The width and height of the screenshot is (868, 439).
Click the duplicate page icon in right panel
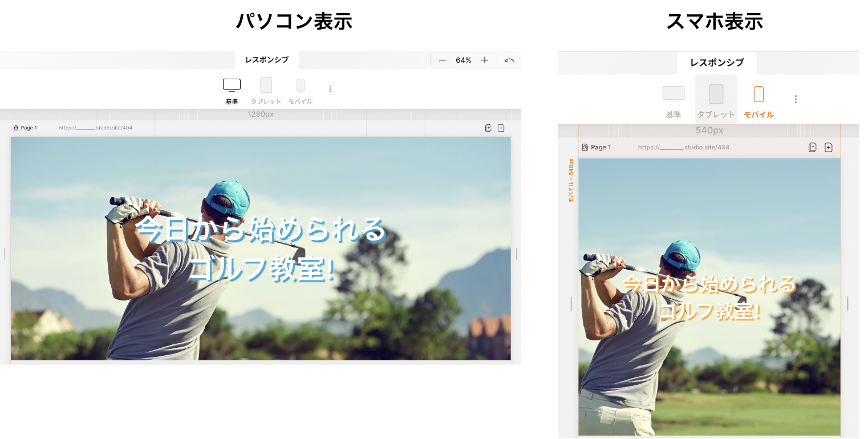click(813, 147)
